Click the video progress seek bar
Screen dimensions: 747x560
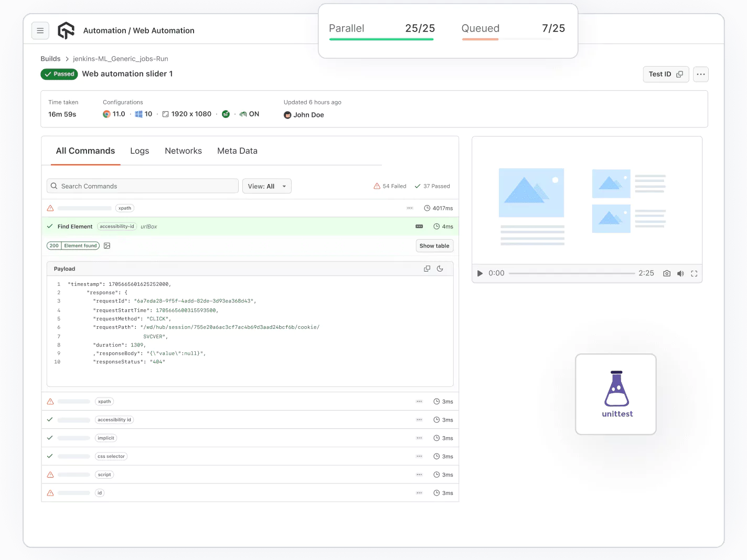click(571, 273)
